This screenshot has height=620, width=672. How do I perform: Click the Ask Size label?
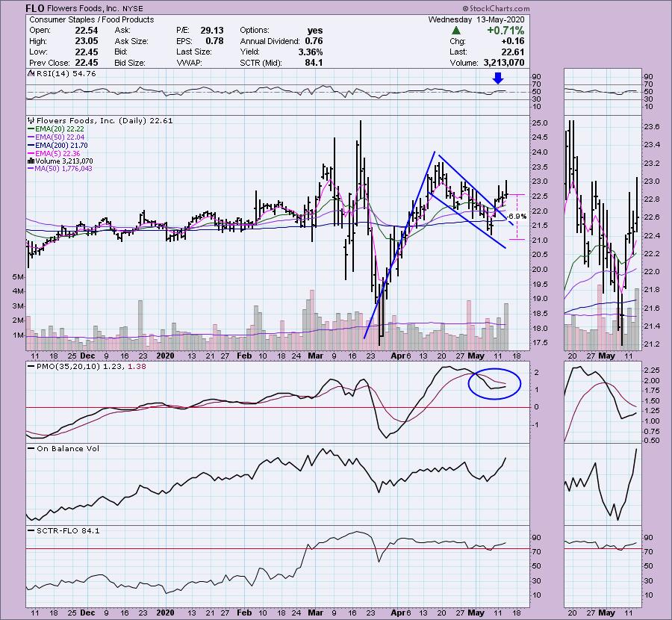(x=131, y=41)
